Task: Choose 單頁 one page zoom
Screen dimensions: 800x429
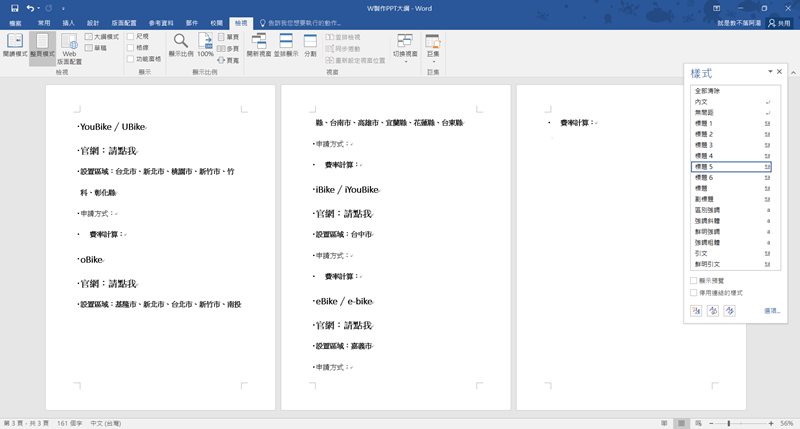Action: click(x=228, y=37)
